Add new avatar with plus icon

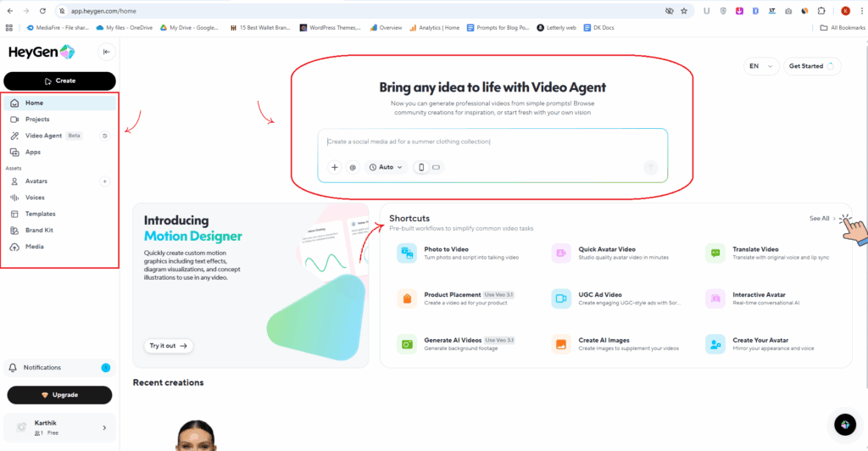[104, 181]
